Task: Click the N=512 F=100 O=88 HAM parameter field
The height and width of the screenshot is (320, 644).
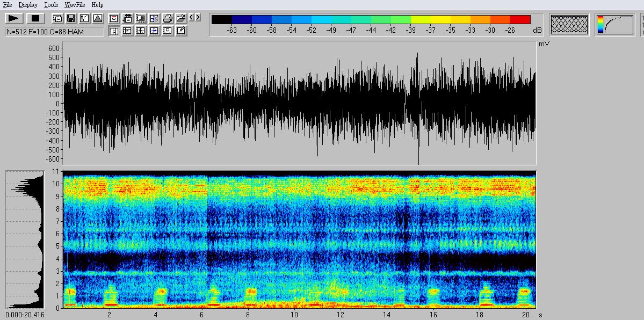Action: [x=54, y=31]
